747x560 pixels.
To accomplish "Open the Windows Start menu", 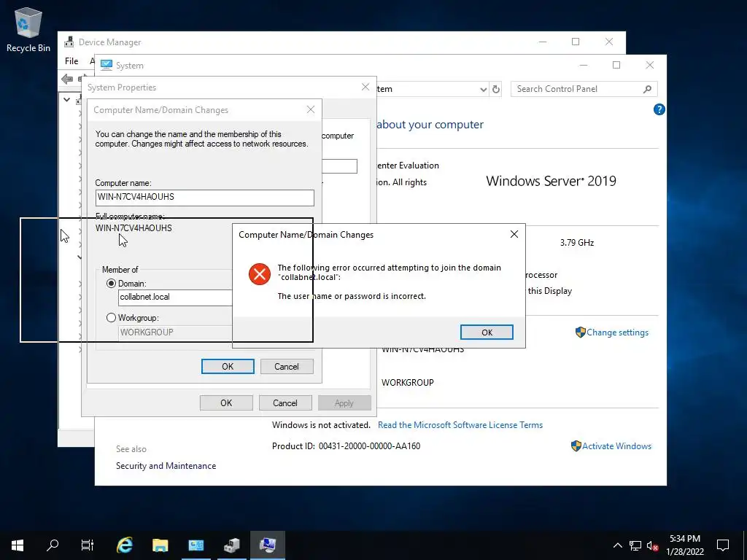I will pyautogui.click(x=18, y=545).
